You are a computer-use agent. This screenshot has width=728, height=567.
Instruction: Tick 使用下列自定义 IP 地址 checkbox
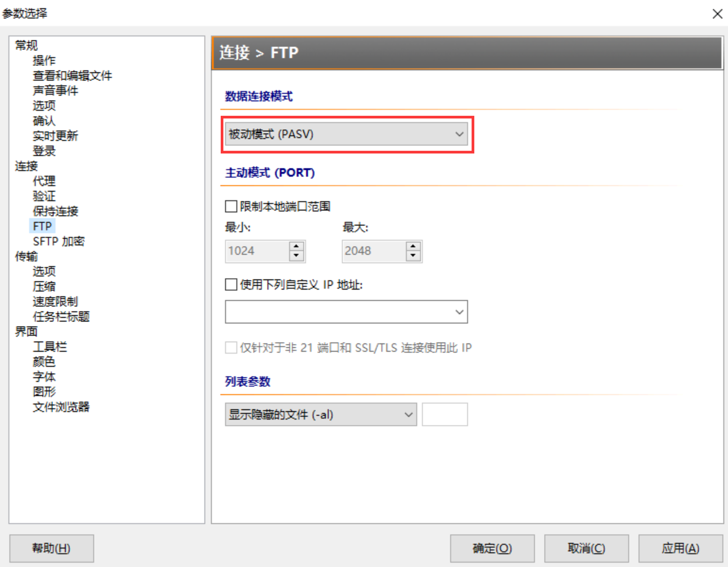[231, 284]
